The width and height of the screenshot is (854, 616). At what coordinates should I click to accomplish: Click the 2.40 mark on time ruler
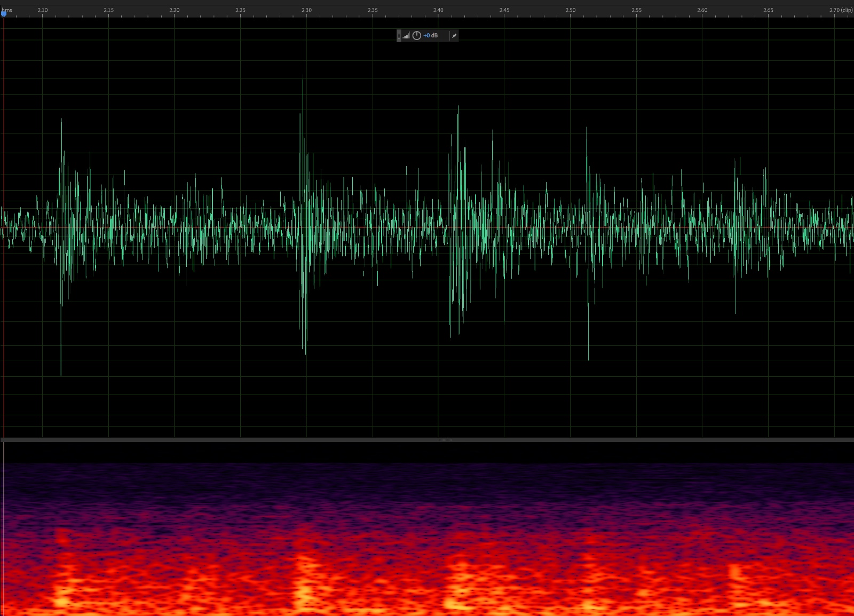coord(438,10)
